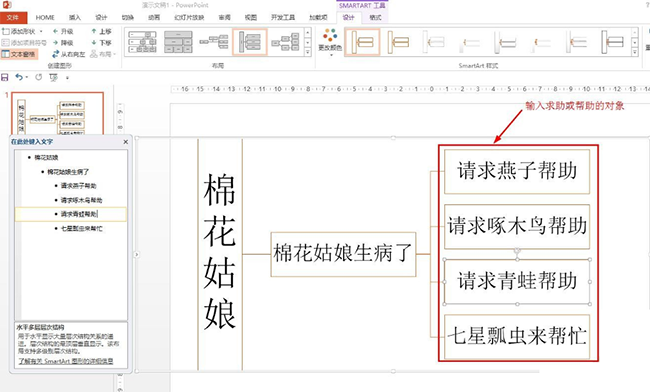Open the Undo history dropdown arrow
Image resolution: width=650 pixels, height=392 pixels.
[x=27, y=77]
